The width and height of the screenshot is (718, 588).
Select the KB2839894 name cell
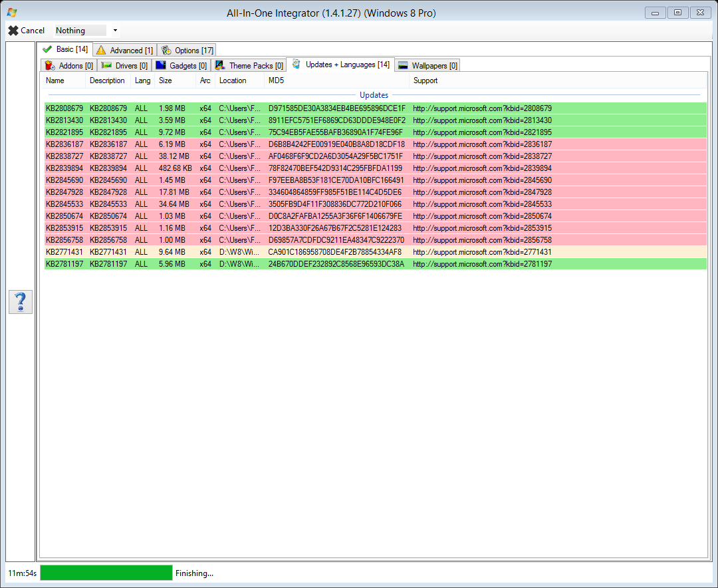pos(64,168)
